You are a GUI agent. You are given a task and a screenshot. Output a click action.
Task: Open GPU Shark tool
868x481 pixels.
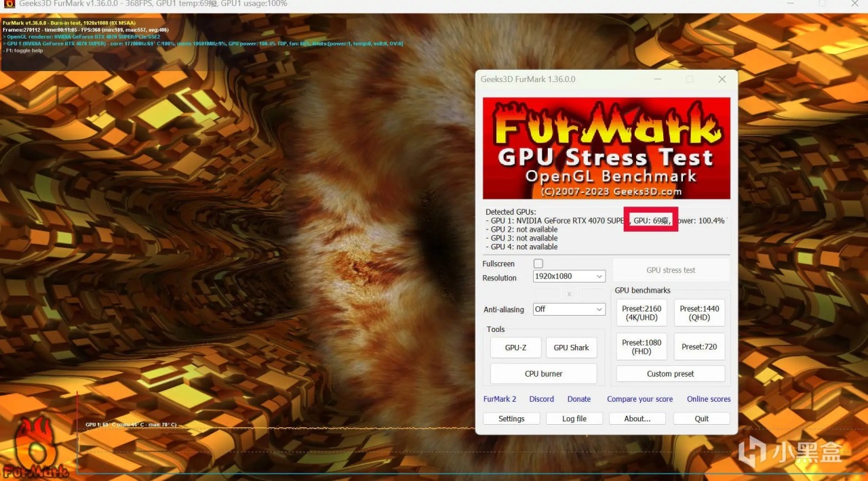571,348
